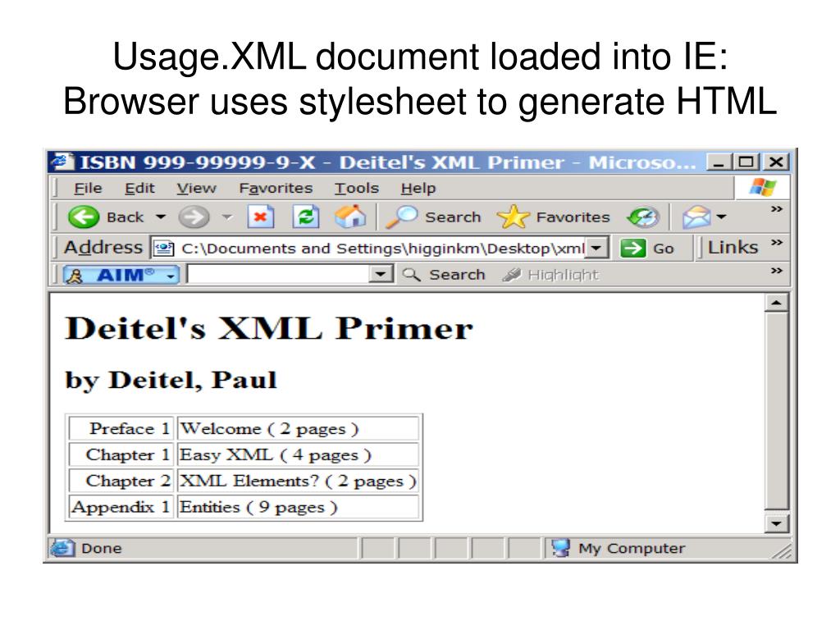This screenshot has width=840, height=630.
Task: Click the Stop loading red X icon
Action: coord(260,217)
